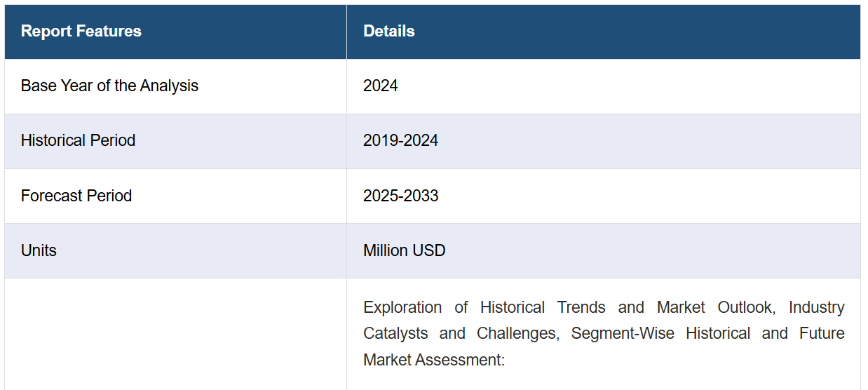Click the word "Exploration" in the description
Image resolution: width=868 pixels, height=390 pixels.
(402, 307)
